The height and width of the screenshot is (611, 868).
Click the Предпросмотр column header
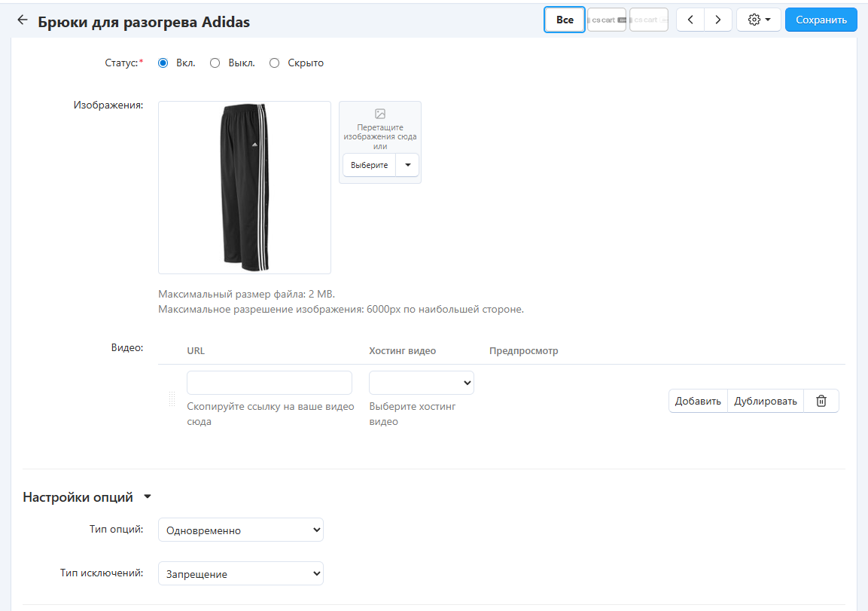(x=524, y=350)
